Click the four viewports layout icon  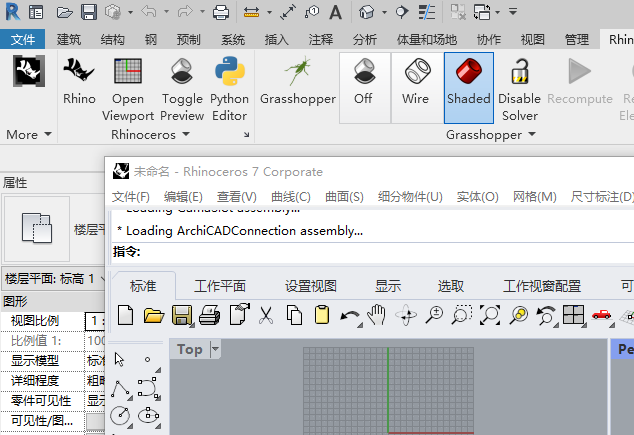click(x=573, y=315)
